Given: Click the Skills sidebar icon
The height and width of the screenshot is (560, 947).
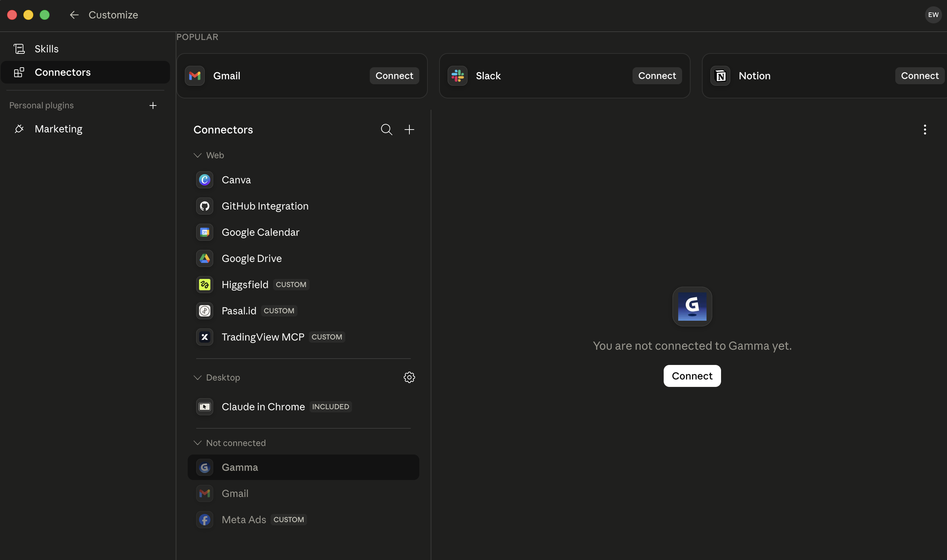Looking at the screenshot, I should point(19,49).
